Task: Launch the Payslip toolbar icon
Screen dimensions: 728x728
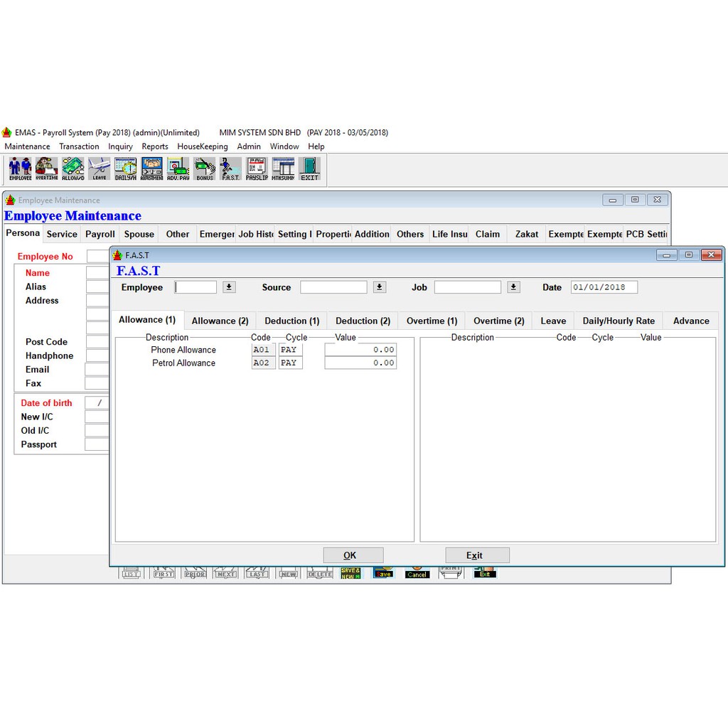Action: click(x=257, y=168)
